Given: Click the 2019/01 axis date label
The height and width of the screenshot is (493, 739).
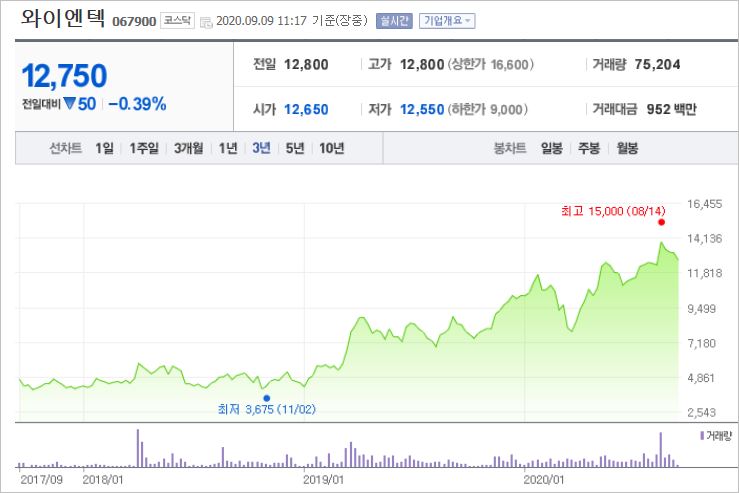Looking at the screenshot, I should point(323,480).
